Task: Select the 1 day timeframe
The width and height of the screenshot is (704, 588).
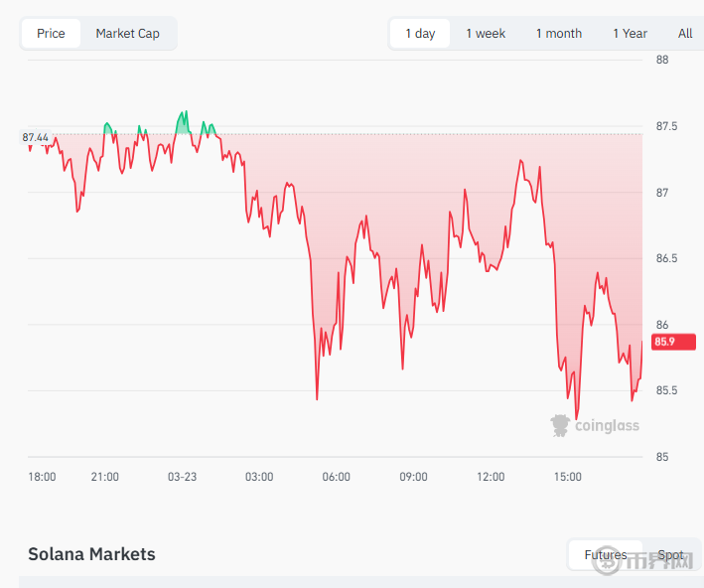Action: click(420, 33)
